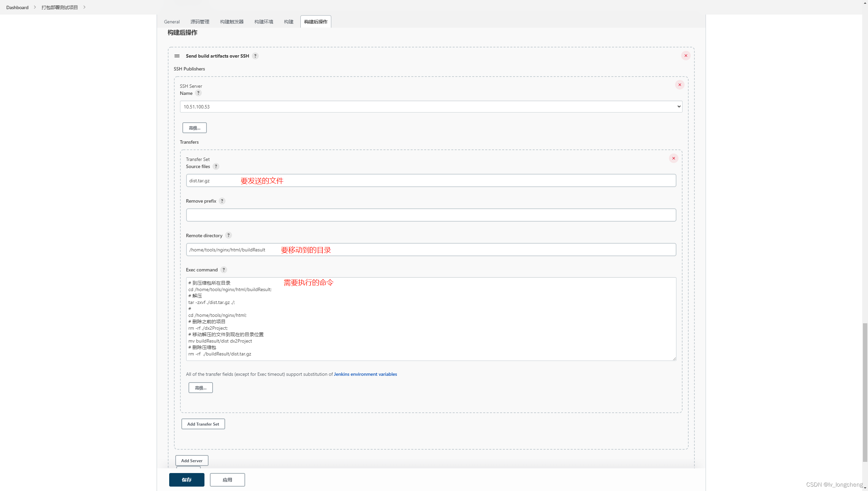Expand breadcrumb arrow after 打包部署测试项目
This screenshot has width=868, height=491.
click(x=84, y=7)
